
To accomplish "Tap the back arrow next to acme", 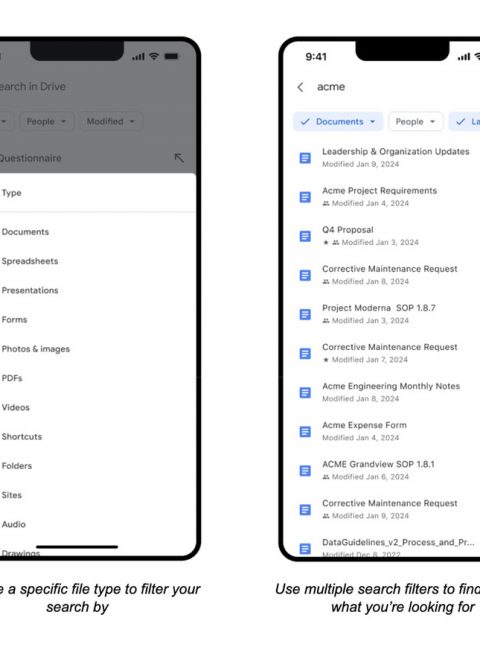I will (x=301, y=87).
